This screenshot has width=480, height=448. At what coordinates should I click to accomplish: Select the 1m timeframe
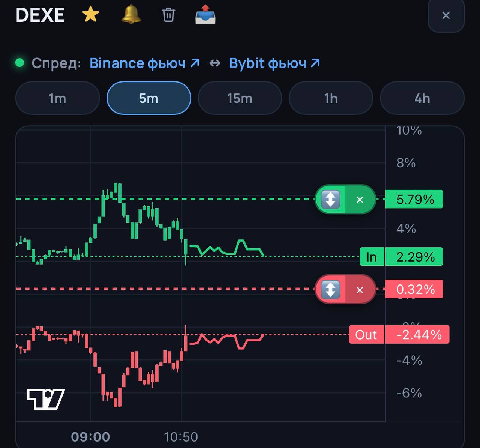pos(57,98)
